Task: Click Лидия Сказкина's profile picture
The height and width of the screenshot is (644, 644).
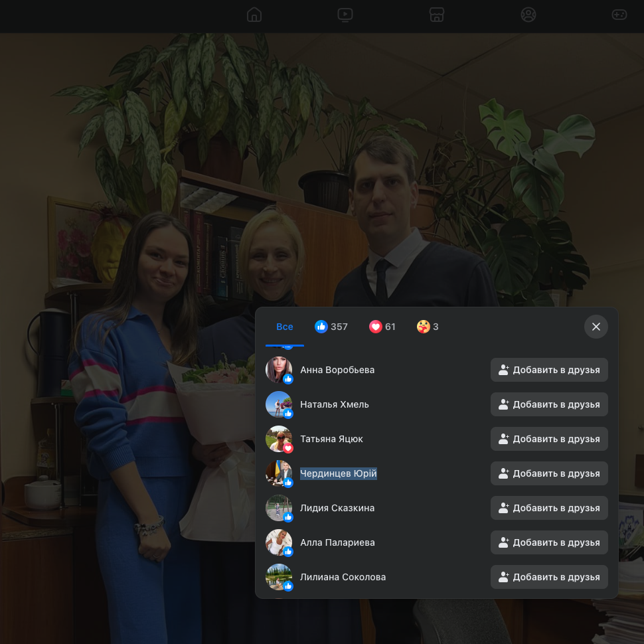Action: click(279, 508)
